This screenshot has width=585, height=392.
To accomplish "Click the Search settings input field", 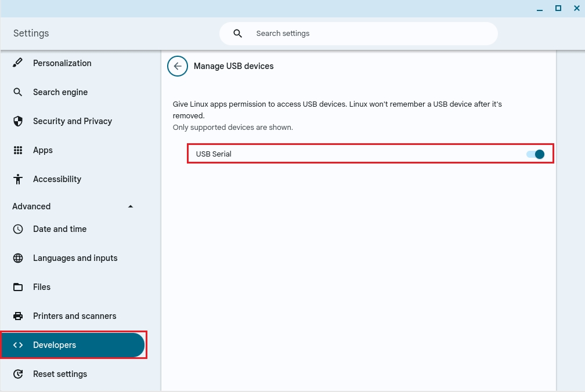I will [371, 34].
